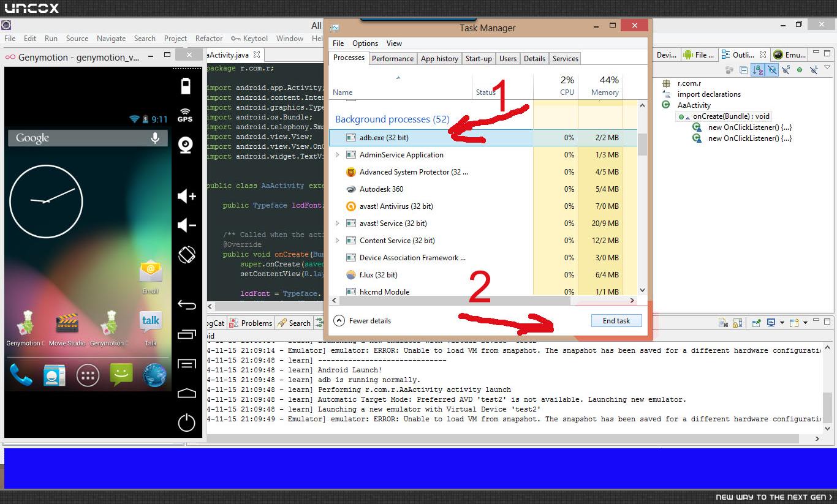Tap the Genymotion recent apps icon
Viewport: 837px width, 504px height.
pos(186,334)
